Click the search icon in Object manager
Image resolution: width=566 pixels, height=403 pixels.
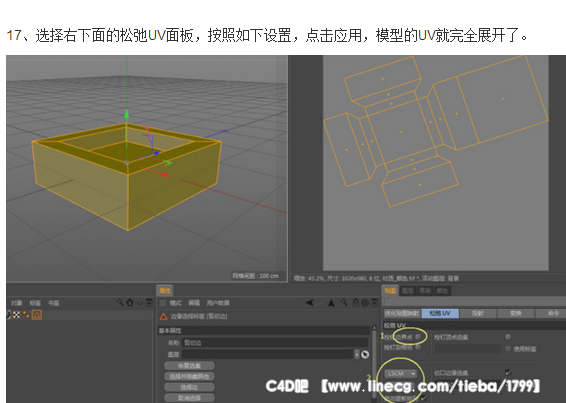click(x=120, y=303)
